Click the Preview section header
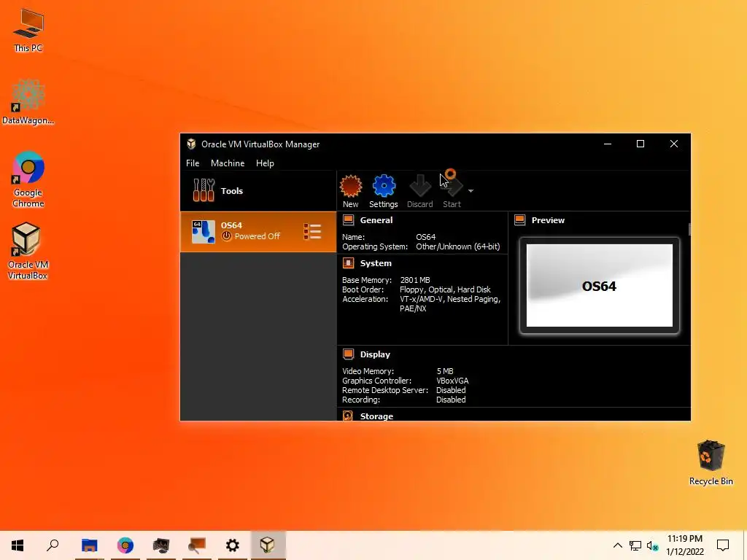The image size is (747, 560). pyautogui.click(x=548, y=220)
